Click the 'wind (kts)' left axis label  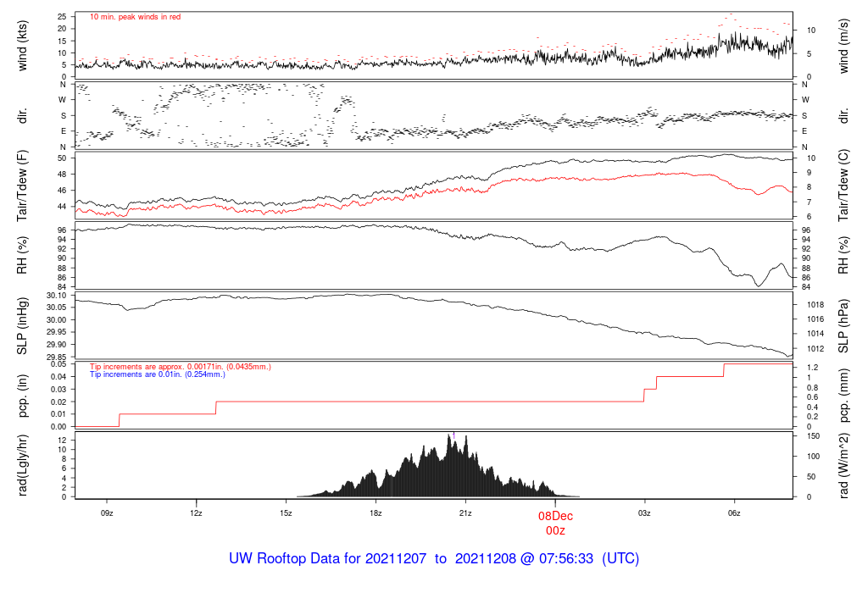[22, 46]
